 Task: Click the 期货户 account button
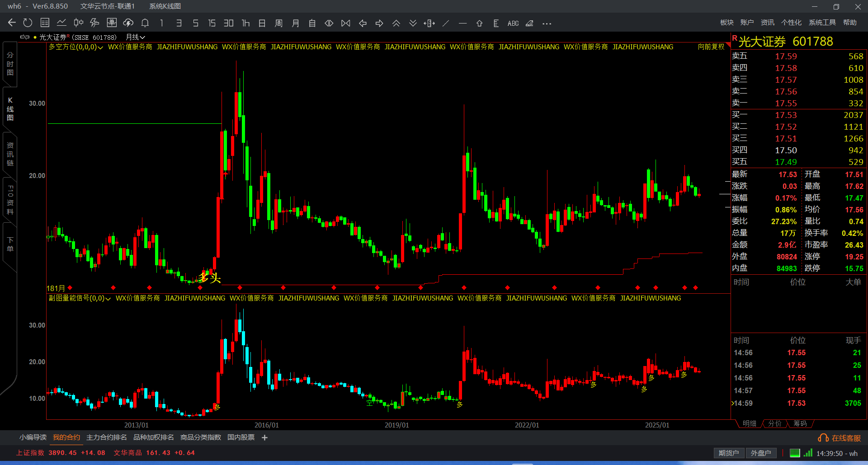[x=728, y=453]
